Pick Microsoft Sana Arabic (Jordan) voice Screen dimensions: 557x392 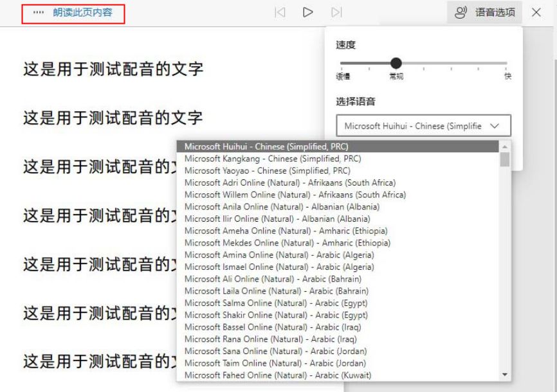tap(338, 351)
